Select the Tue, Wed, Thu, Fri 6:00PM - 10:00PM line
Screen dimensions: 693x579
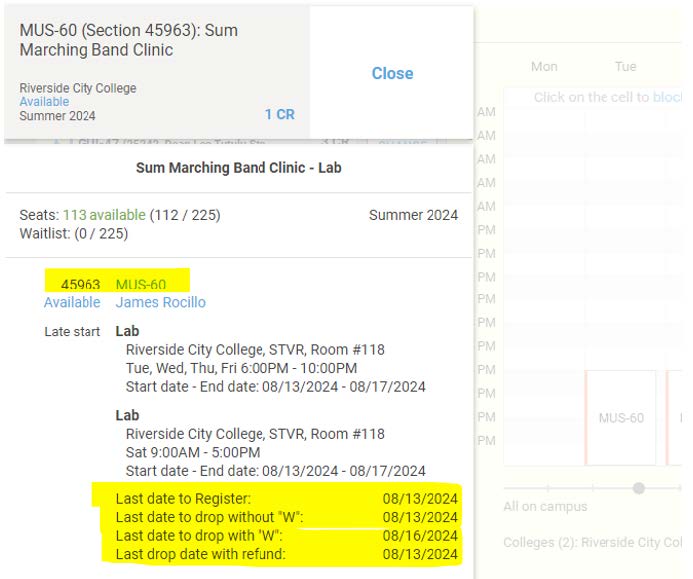(241, 368)
